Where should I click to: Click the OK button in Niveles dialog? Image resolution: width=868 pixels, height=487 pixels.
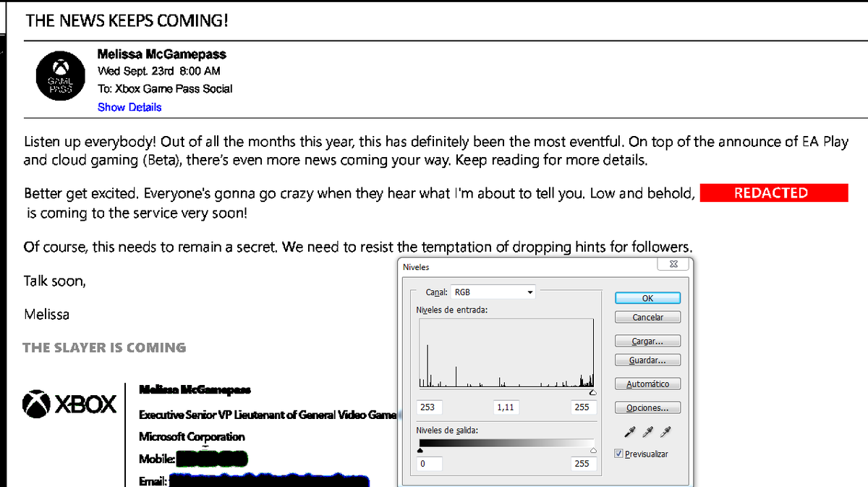(647, 298)
